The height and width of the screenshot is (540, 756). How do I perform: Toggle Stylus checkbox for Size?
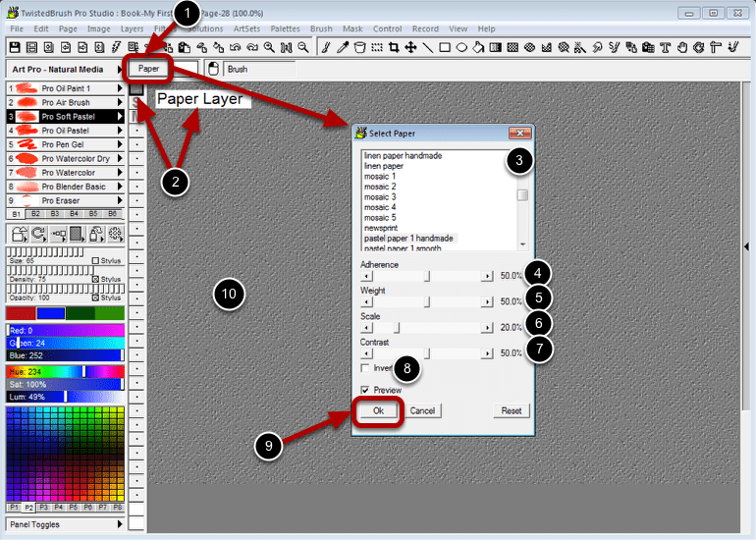pos(95,260)
